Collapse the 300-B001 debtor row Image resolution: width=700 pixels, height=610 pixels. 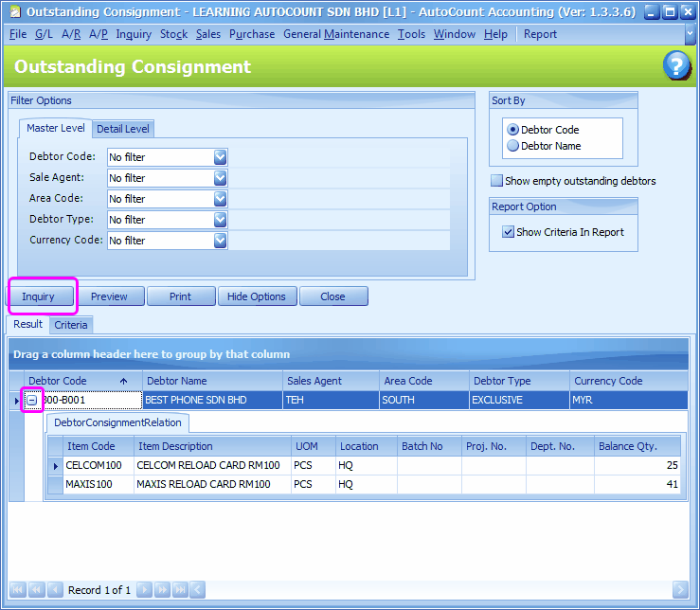31,400
